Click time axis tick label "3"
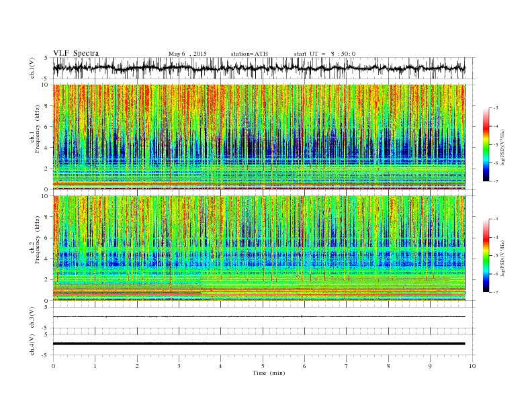 pyautogui.click(x=179, y=366)
